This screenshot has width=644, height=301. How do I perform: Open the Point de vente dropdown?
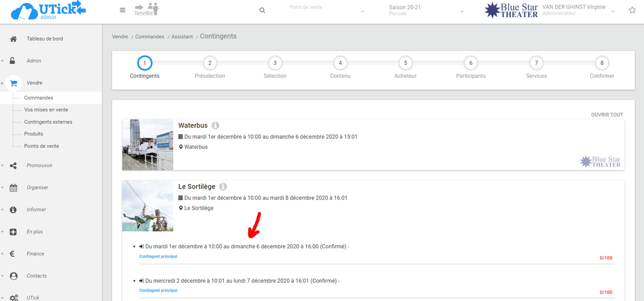pyautogui.click(x=327, y=11)
